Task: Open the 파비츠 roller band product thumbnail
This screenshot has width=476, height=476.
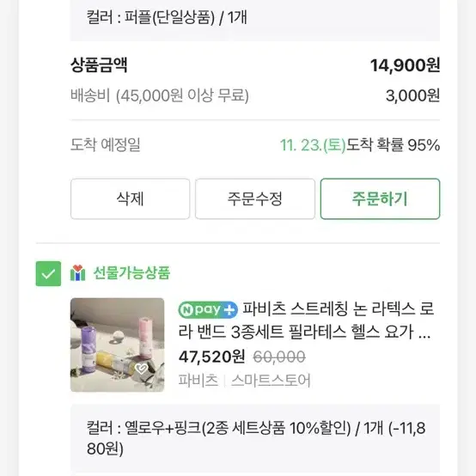Action: [x=118, y=345]
